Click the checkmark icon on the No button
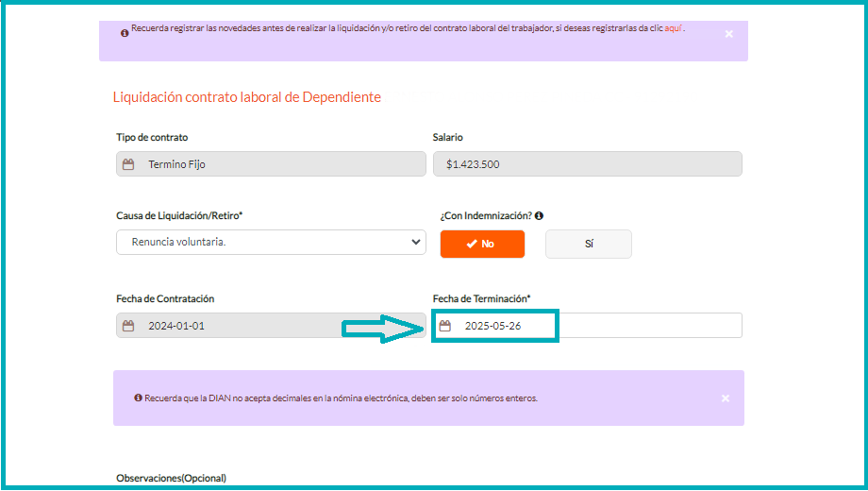This screenshot has width=868, height=491. pos(471,244)
